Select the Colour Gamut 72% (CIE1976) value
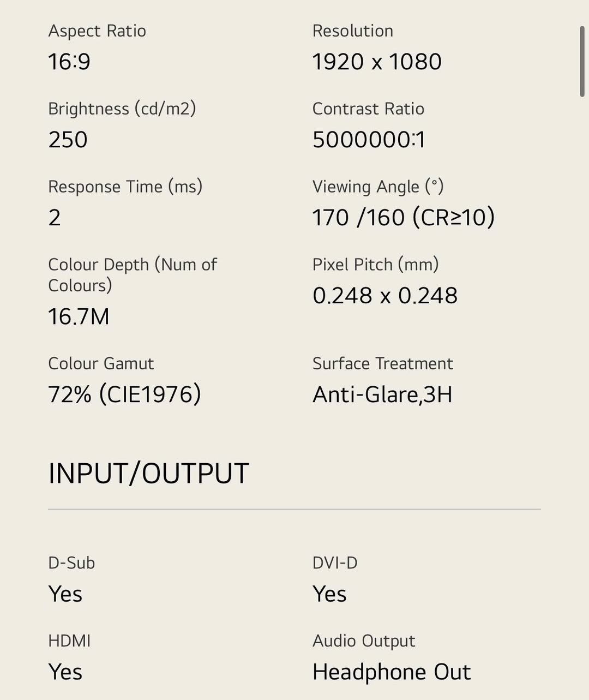Viewport: 589px width, 700px height. [x=125, y=394]
